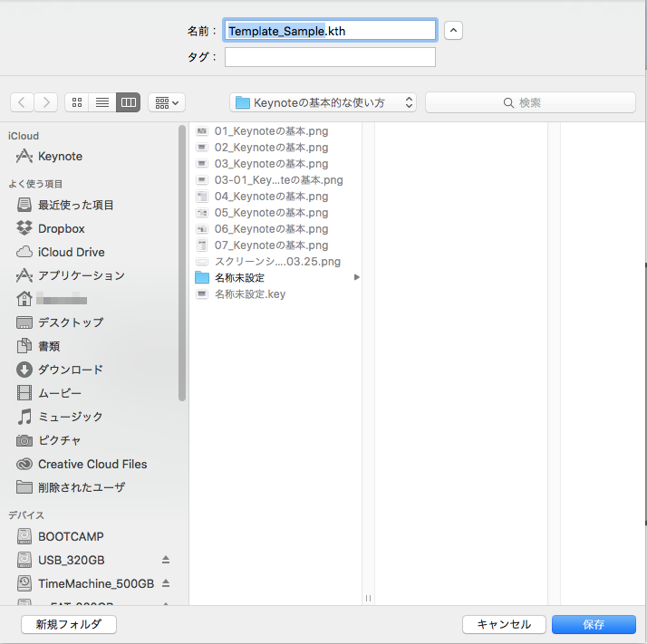Click the 検索 search field
This screenshot has height=644, width=647.
point(529,102)
